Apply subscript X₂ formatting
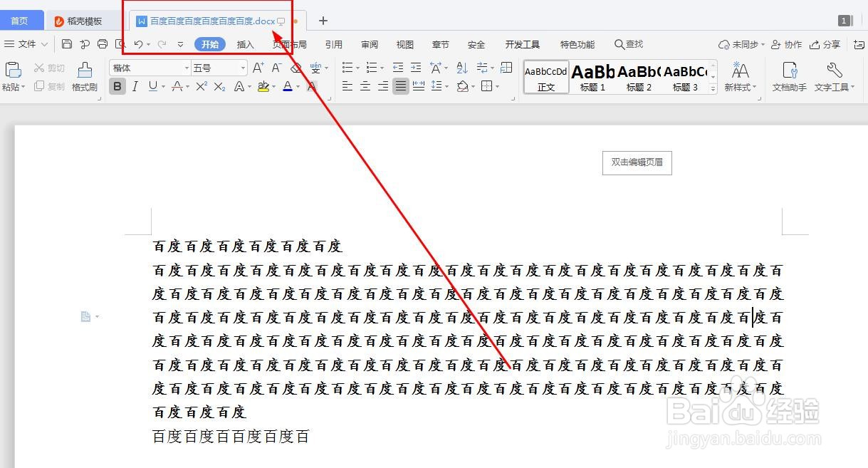Screen dimensions: 868x468 [219, 86]
